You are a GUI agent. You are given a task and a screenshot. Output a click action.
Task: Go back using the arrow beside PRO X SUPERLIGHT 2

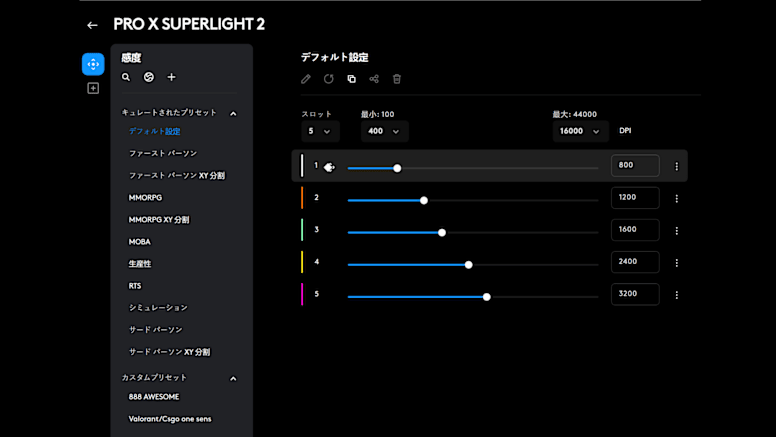coord(92,25)
